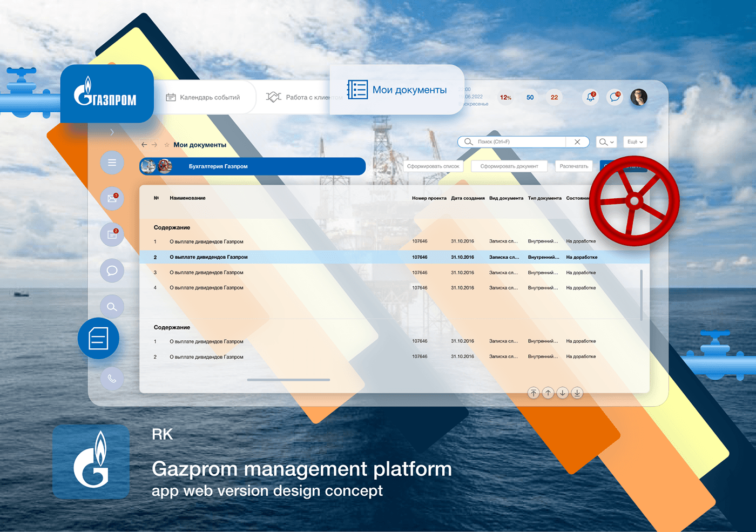Click the 12% indicator in header
This screenshot has height=532, width=756.
click(505, 97)
